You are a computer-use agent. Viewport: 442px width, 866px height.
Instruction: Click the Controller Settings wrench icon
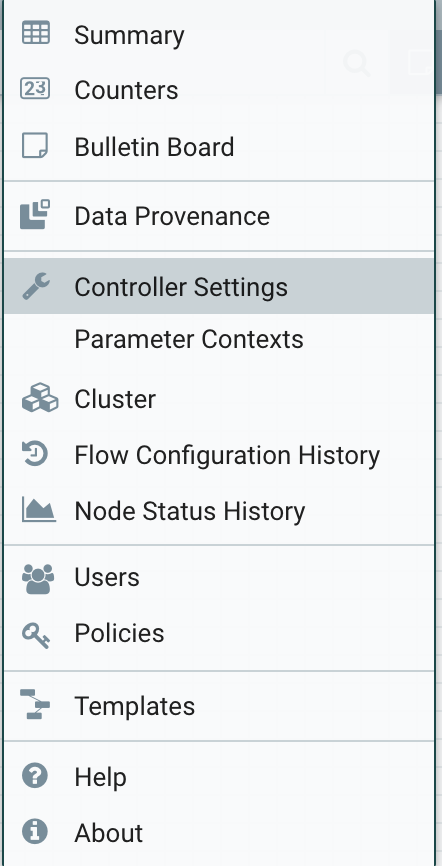pyautogui.click(x=36, y=286)
